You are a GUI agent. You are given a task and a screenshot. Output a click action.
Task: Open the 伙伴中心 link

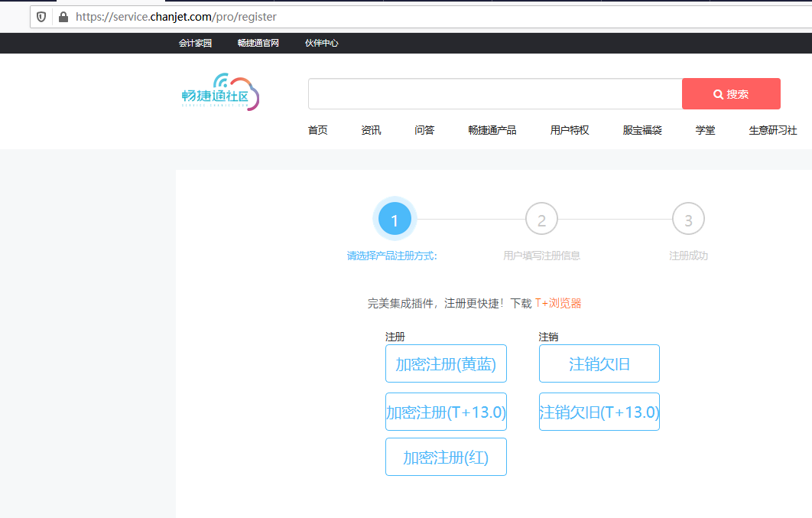[x=322, y=43]
